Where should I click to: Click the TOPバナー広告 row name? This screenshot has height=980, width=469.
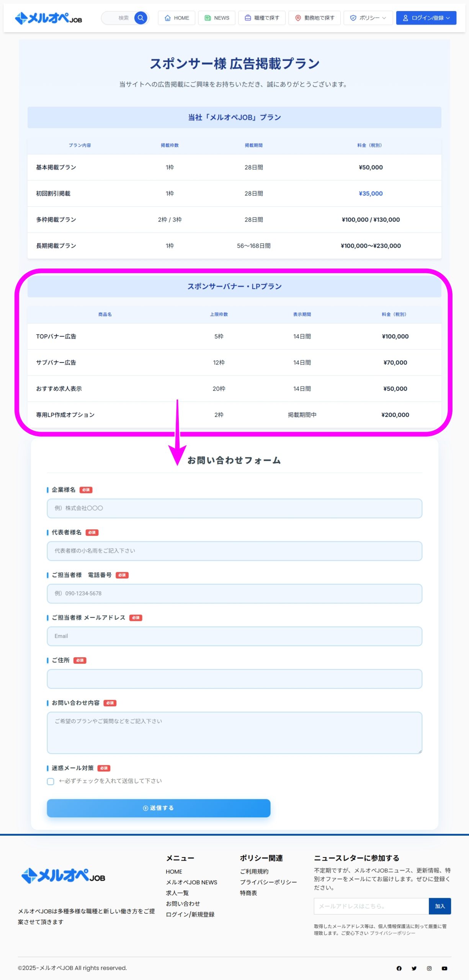click(56, 336)
